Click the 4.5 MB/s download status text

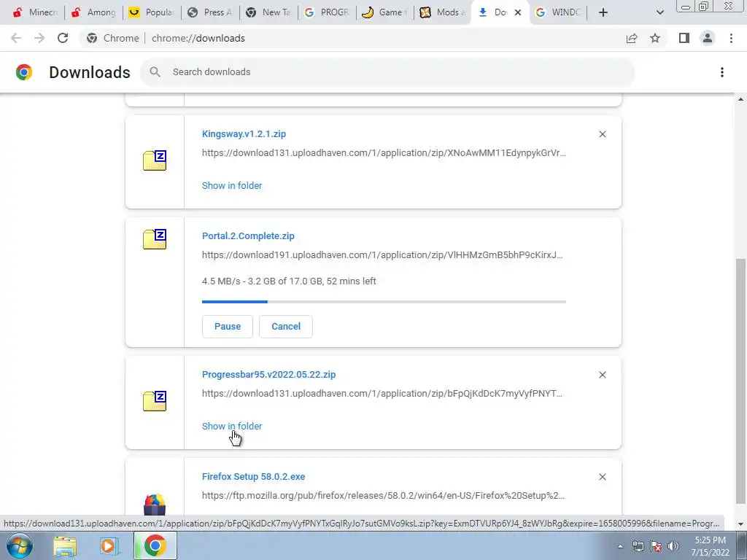coord(289,281)
